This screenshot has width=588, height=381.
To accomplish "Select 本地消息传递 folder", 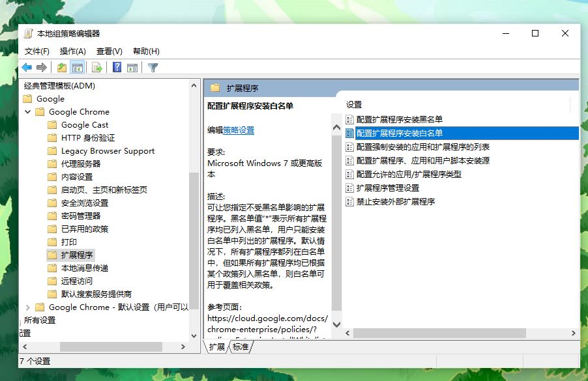I will (x=85, y=268).
